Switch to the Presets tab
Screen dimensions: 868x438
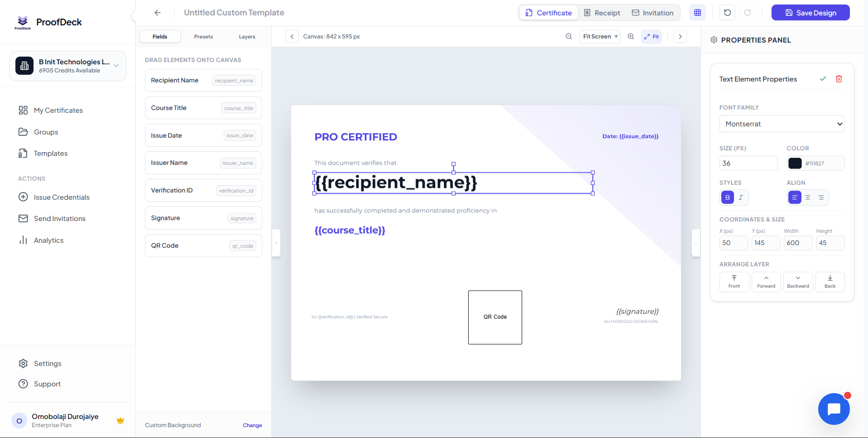pos(203,37)
